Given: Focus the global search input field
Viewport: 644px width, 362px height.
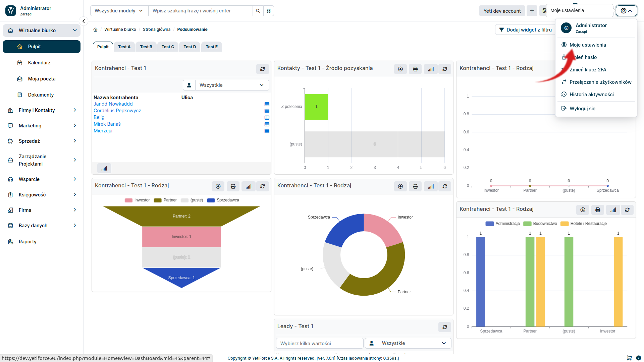Looking at the screenshot, I should tap(201, 11).
